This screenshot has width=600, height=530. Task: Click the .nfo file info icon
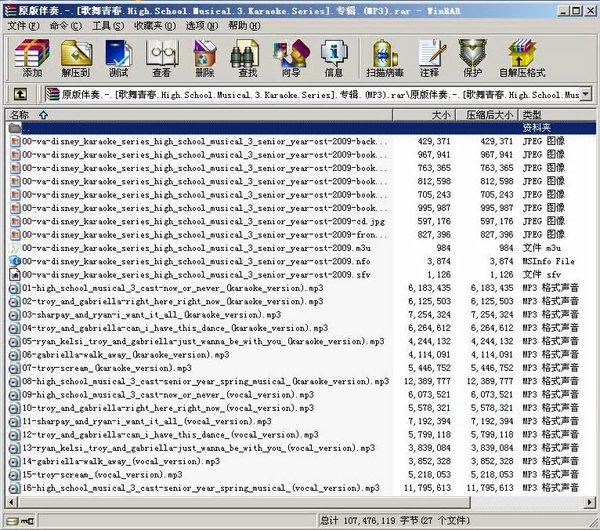[x=15, y=261]
